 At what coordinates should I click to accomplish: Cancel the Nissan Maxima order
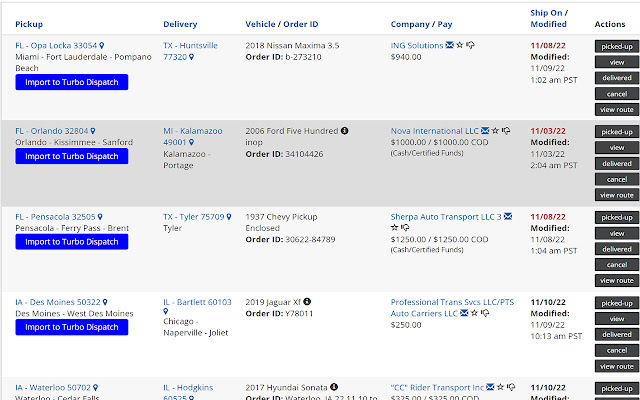coord(617,94)
